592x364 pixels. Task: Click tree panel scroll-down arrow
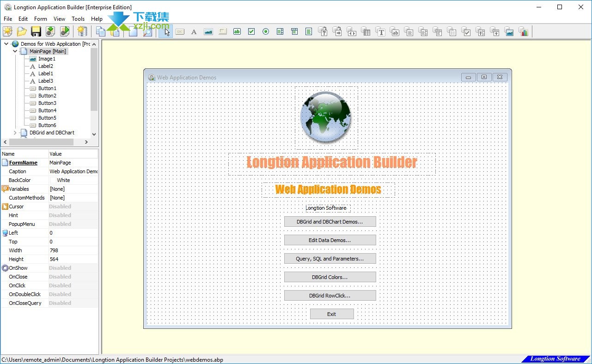[94, 134]
